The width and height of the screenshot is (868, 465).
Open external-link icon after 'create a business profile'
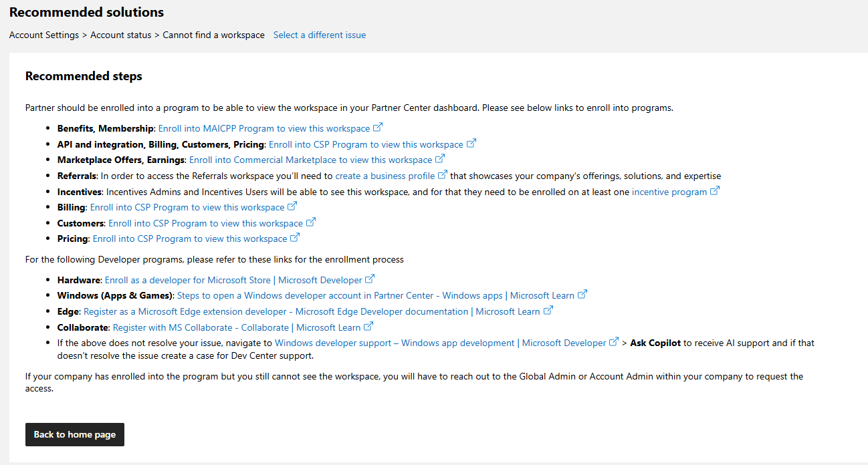pyautogui.click(x=442, y=174)
